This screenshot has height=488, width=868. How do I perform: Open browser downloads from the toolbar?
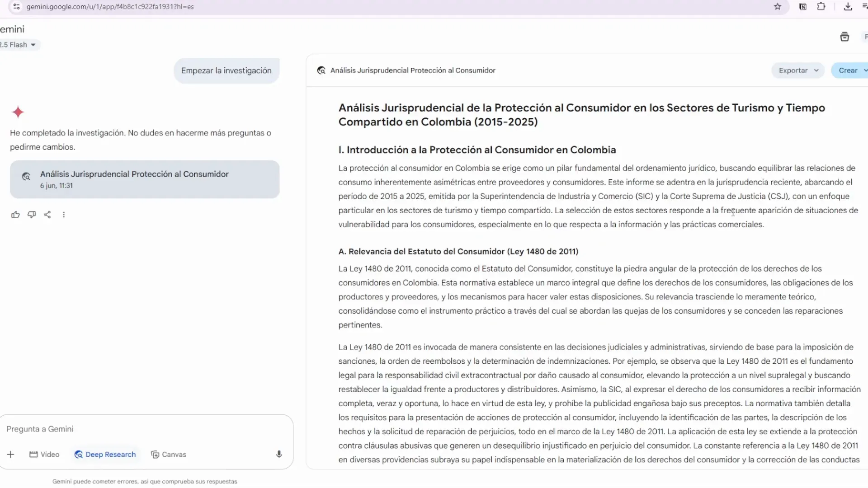pyautogui.click(x=848, y=7)
